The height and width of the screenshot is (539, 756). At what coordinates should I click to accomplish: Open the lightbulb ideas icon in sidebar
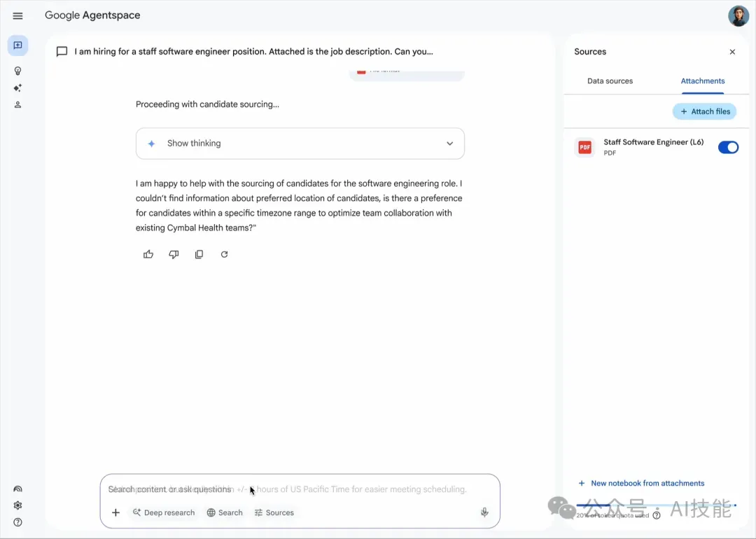tap(17, 71)
